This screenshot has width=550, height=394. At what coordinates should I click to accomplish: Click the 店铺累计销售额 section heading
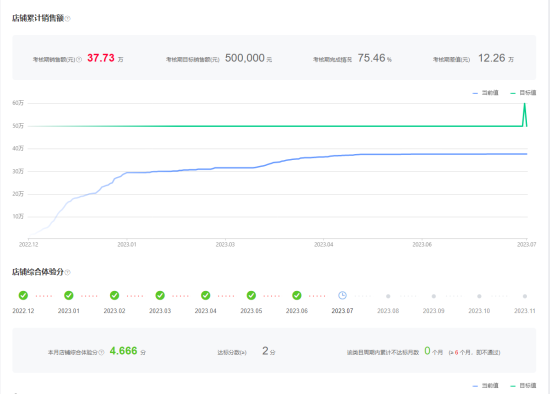tap(38, 18)
